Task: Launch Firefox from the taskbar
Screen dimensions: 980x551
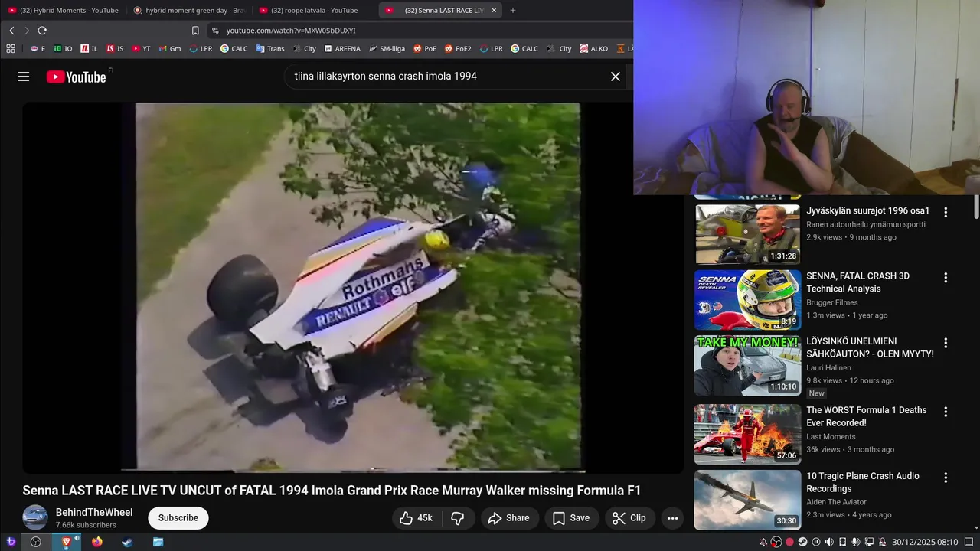Action: [96, 542]
